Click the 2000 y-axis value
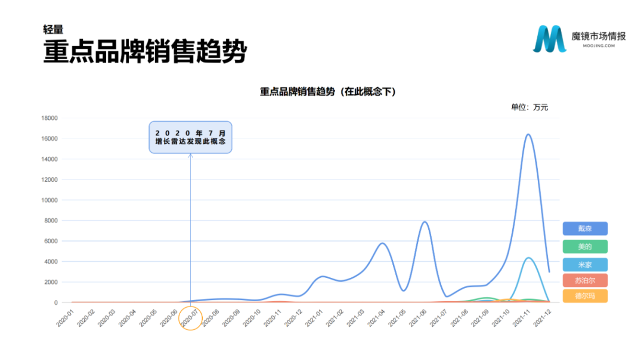The image size is (644, 362). pos(51,282)
